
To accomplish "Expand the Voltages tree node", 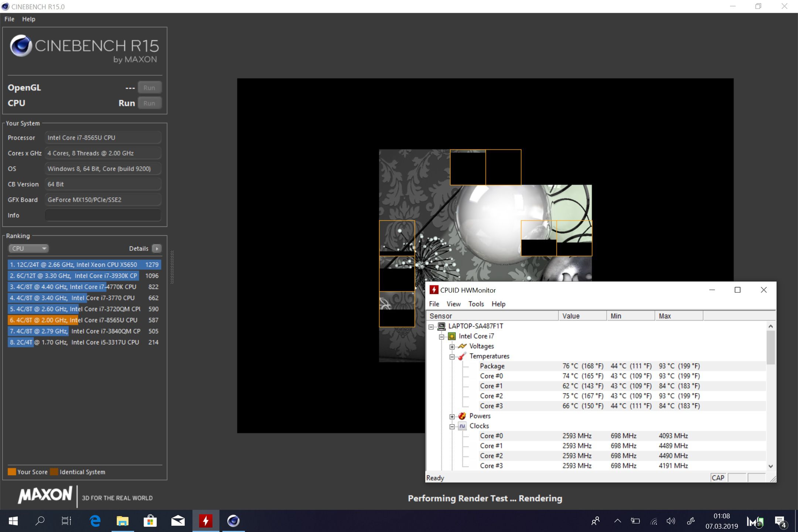I will click(452, 347).
